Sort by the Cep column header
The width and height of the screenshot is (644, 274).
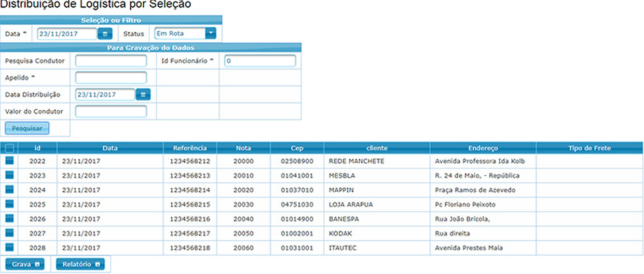point(297,148)
